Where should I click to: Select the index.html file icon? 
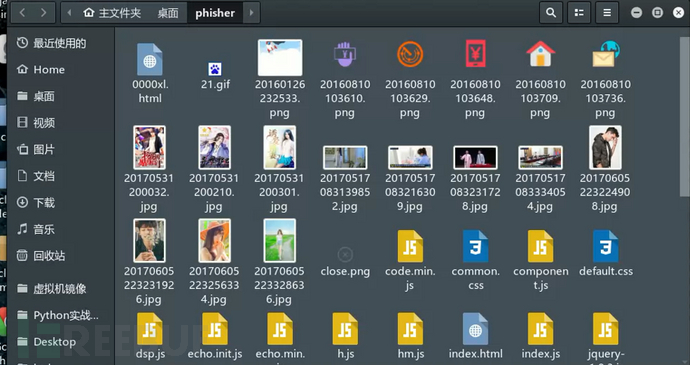(475, 329)
